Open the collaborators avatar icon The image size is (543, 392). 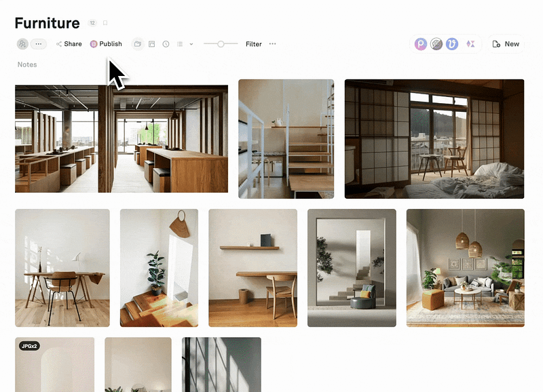click(x=22, y=44)
